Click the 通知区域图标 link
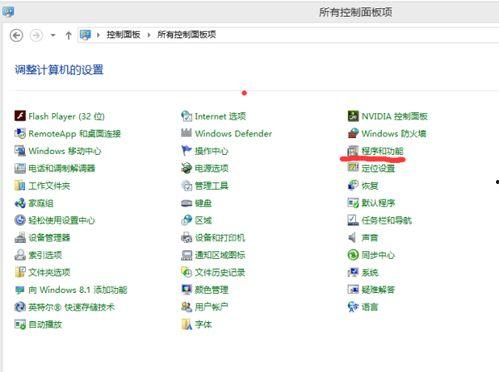This screenshot has width=499, height=372. click(220, 255)
